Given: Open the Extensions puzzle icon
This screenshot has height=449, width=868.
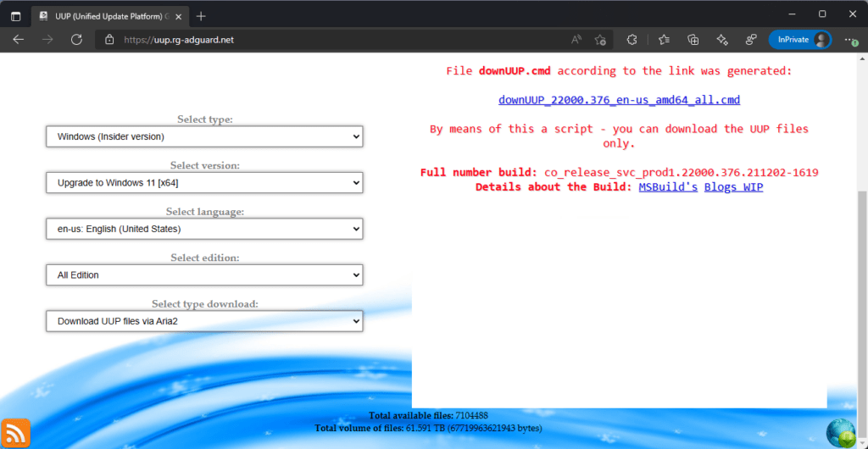Looking at the screenshot, I should click(x=632, y=39).
